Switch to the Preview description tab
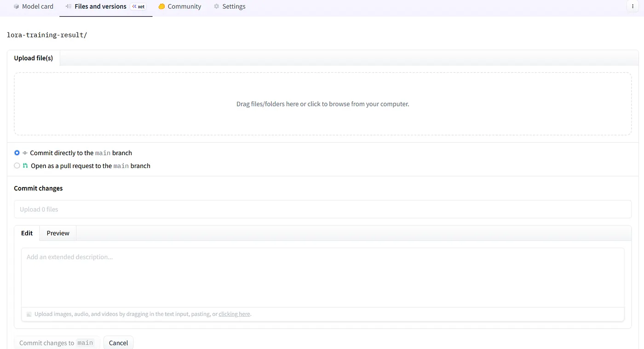The width and height of the screenshot is (644, 349). [x=58, y=233]
